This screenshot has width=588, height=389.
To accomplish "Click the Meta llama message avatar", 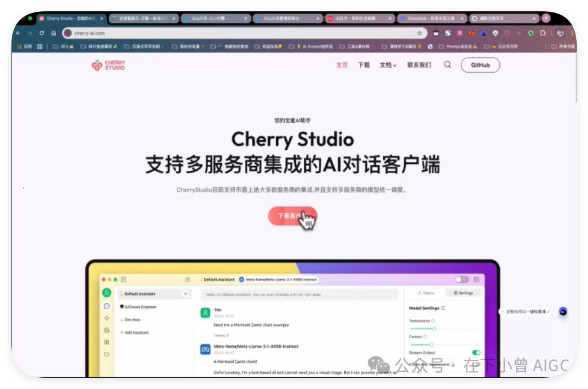I will [205, 349].
